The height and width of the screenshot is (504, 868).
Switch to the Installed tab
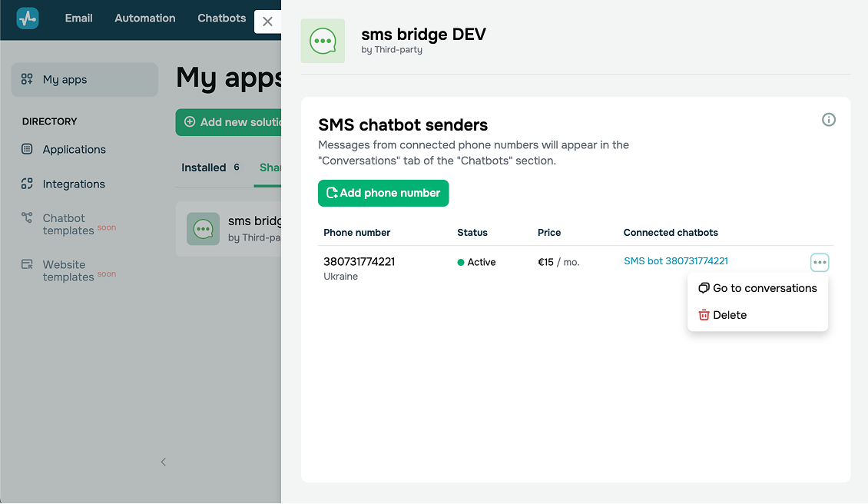pyautogui.click(x=204, y=167)
